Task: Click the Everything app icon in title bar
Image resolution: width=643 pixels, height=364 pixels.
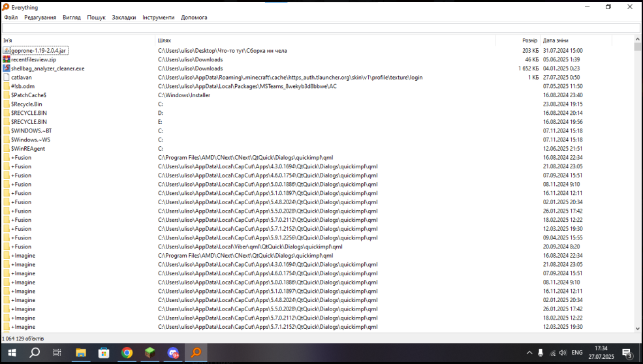Action: coord(6,7)
